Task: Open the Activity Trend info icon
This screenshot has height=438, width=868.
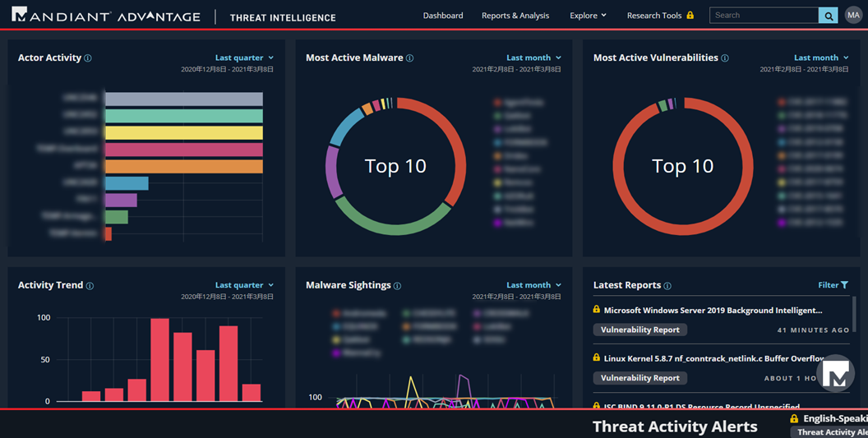Action: (90, 286)
